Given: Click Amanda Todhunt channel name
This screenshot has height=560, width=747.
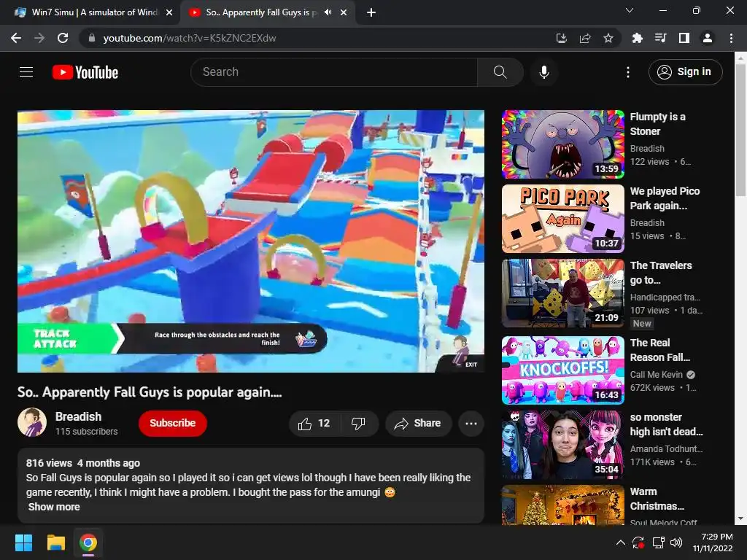Looking at the screenshot, I should [666, 449].
